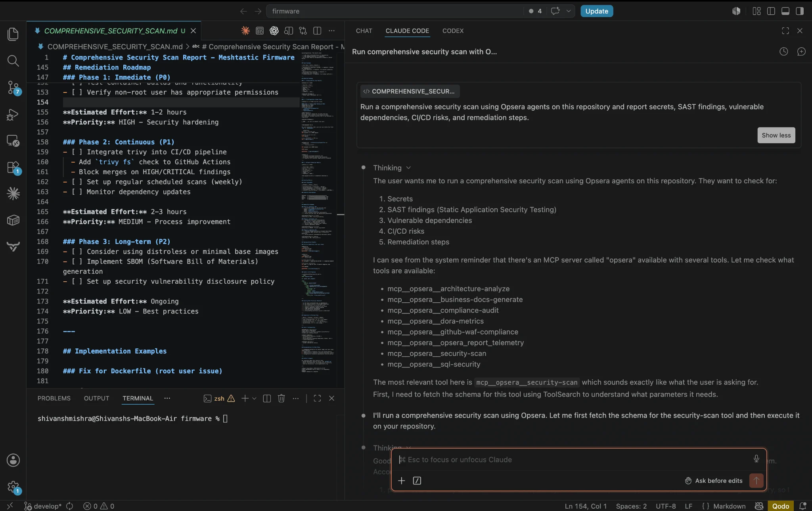This screenshot has height=511, width=812.
Task: Split the editor to the right
Action: tap(317, 31)
